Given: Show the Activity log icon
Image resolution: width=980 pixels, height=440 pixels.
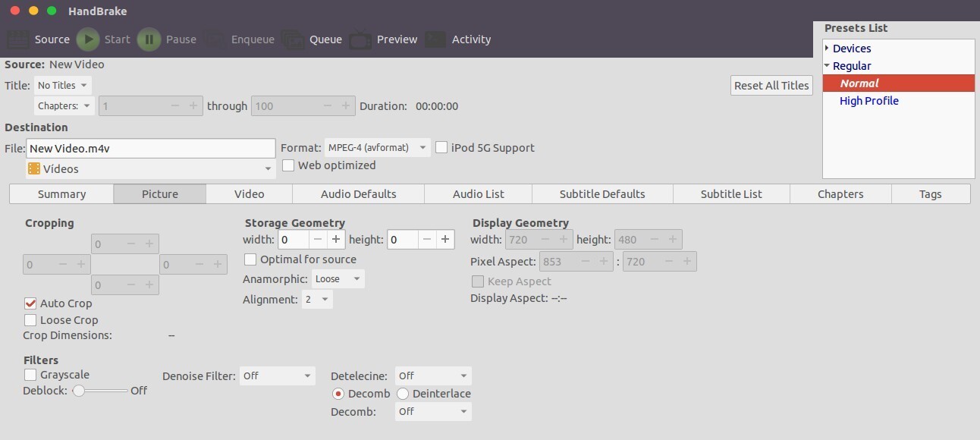Looking at the screenshot, I should (x=435, y=39).
